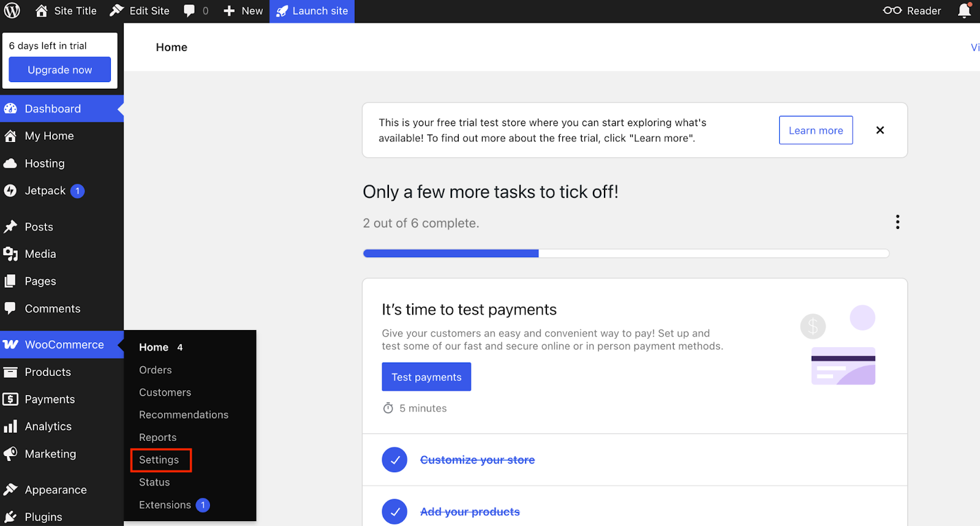The width and height of the screenshot is (980, 526).
Task: Click the WordPress logo icon
Action: [12, 10]
